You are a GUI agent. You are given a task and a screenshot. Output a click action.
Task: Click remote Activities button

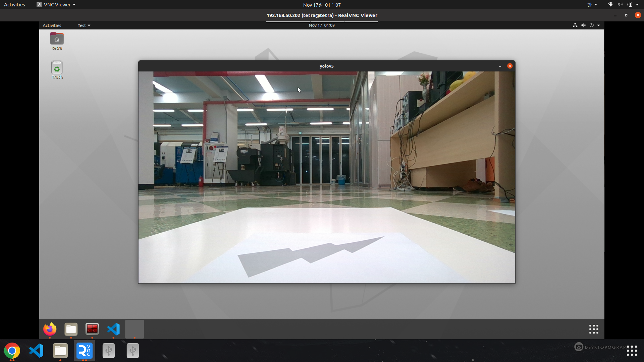coord(52,25)
